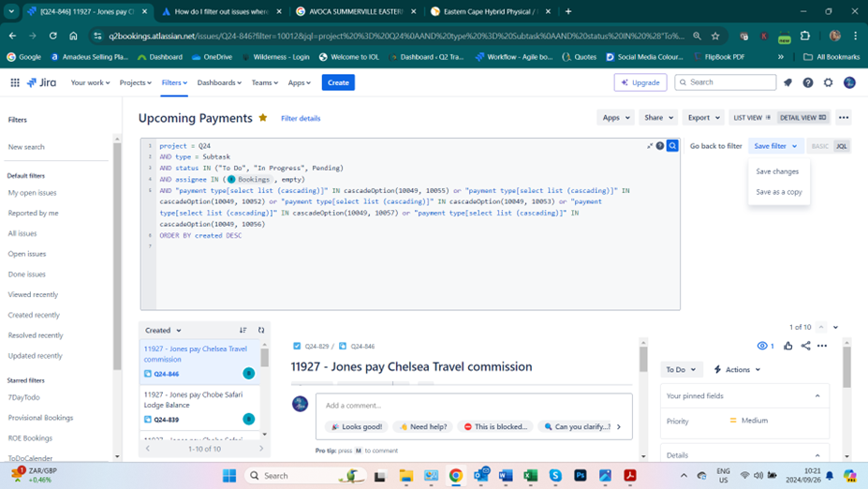The height and width of the screenshot is (489, 868).
Task: Open Your work dropdown
Action: pyautogui.click(x=90, y=82)
